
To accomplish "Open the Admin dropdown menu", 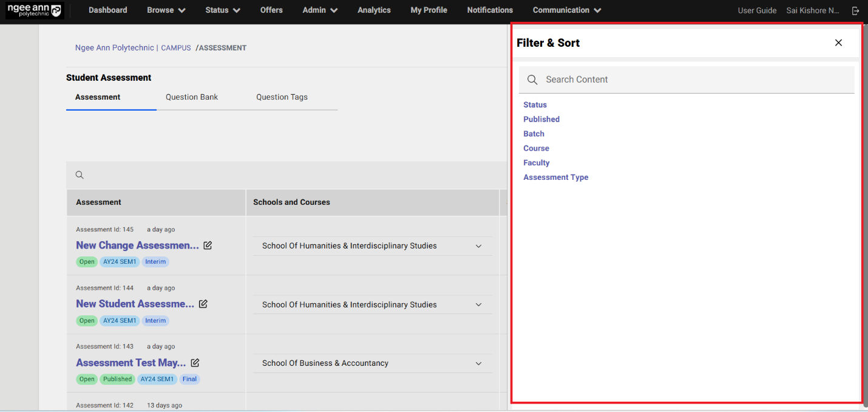I will 320,10.
